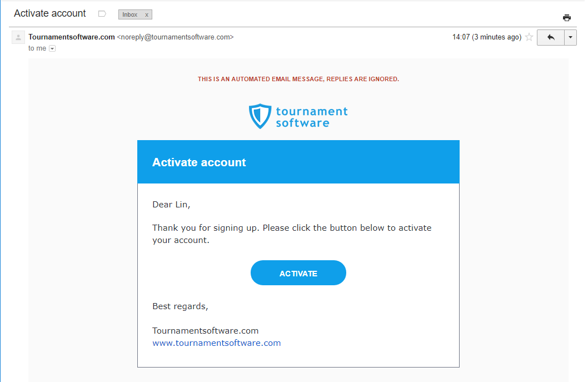Click the 14:07 timestamp
The height and width of the screenshot is (382, 588).
pos(461,37)
